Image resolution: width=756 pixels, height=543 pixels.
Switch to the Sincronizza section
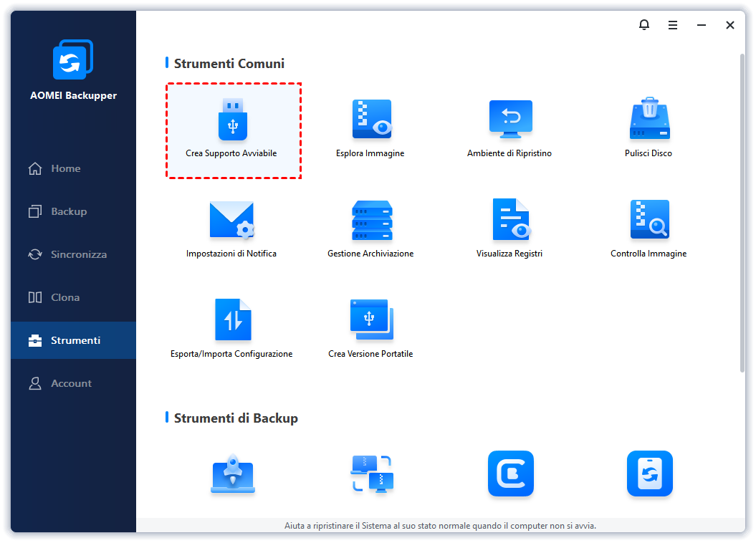pyautogui.click(x=73, y=254)
